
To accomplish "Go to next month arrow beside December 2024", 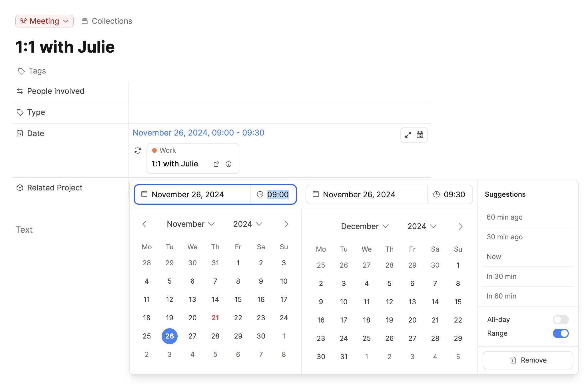I will point(460,226).
